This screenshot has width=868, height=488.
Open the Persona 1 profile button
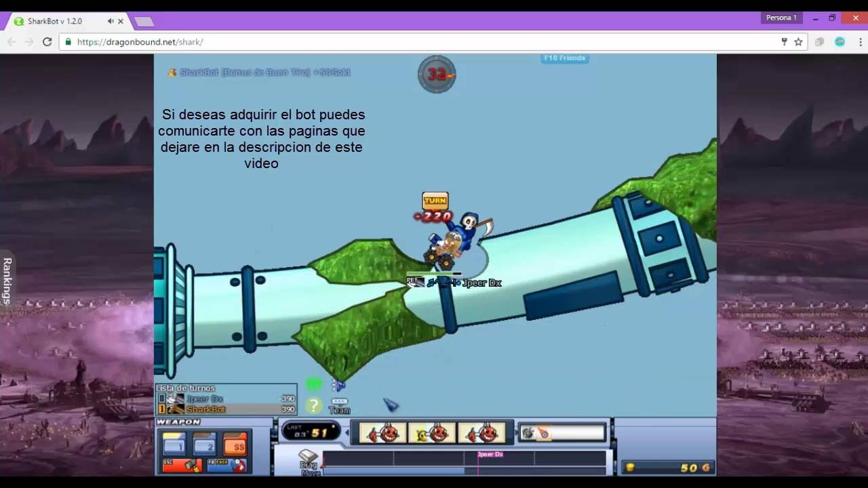point(781,18)
